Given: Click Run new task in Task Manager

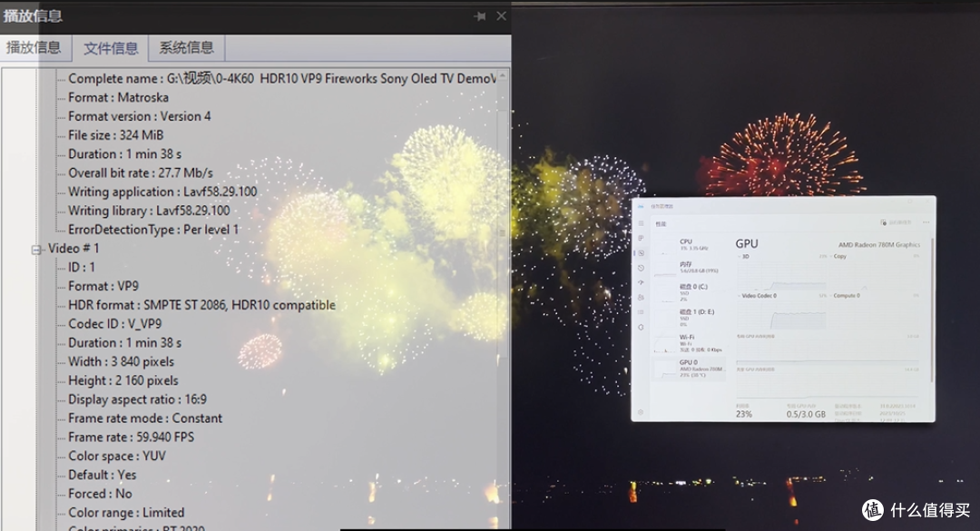Looking at the screenshot, I should [896, 222].
